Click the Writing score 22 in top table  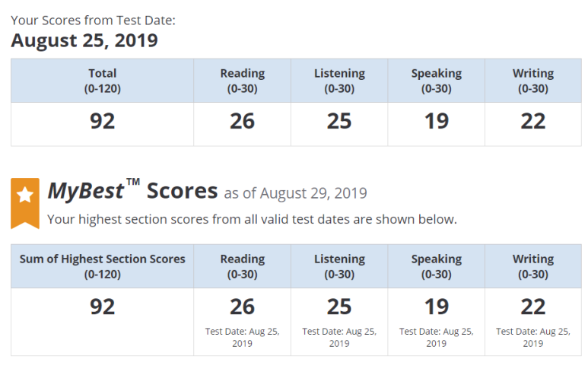point(533,122)
